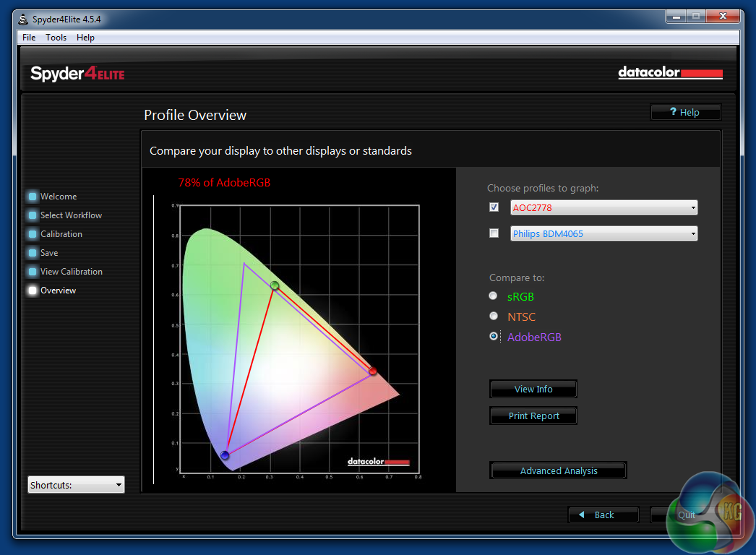Enable the Philips BDM4065 profile checkbox
Screen dimensions: 756x555
[x=494, y=233]
